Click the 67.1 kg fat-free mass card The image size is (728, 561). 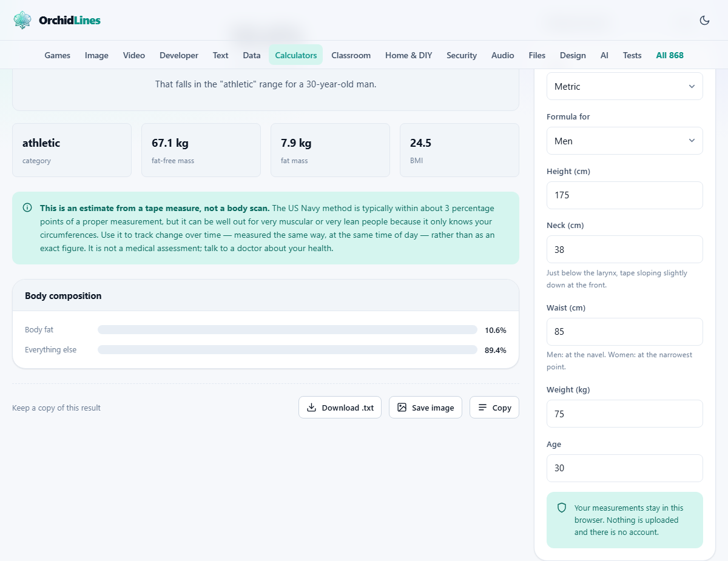click(x=201, y=150)
